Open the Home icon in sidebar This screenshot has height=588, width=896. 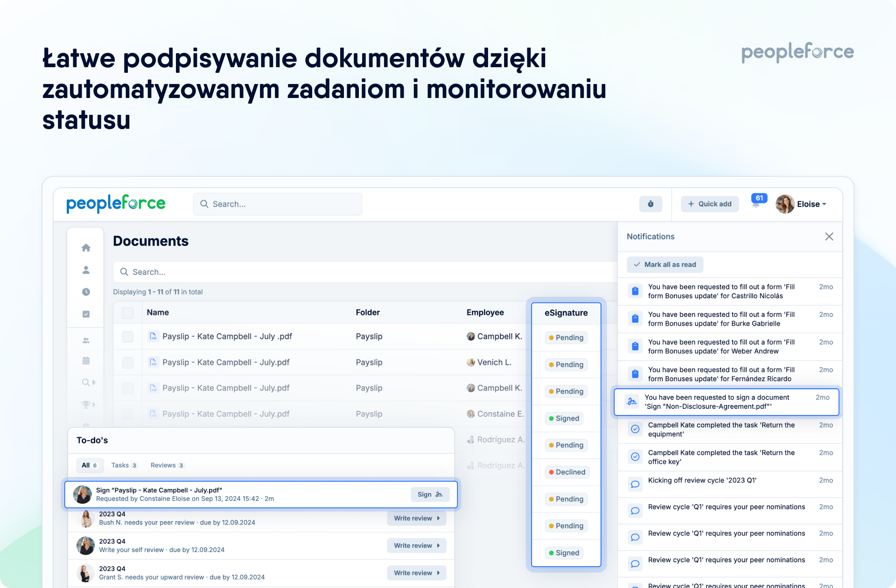(86, 248)
